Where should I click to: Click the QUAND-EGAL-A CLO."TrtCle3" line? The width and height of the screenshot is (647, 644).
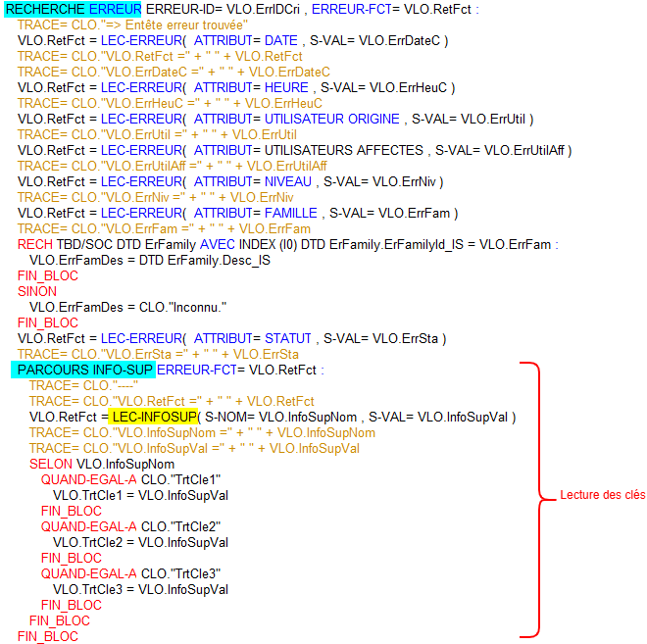(130, 573)
